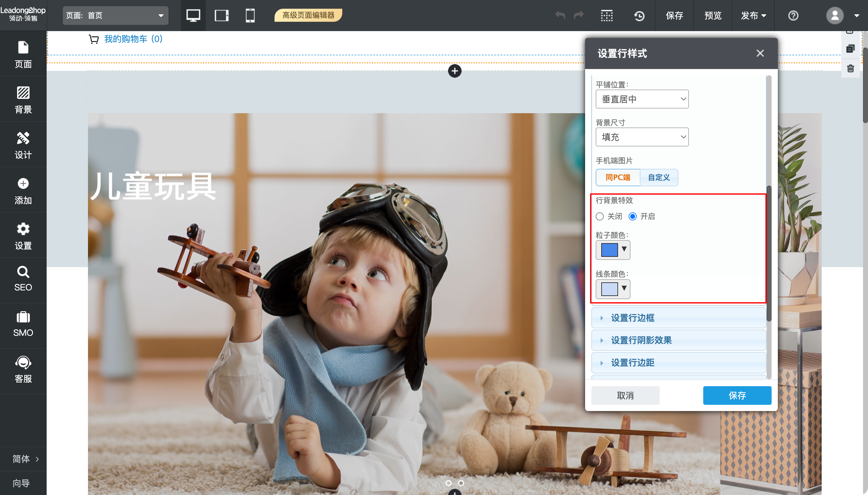Open the 填充 background size dropdown

(642, 137)
